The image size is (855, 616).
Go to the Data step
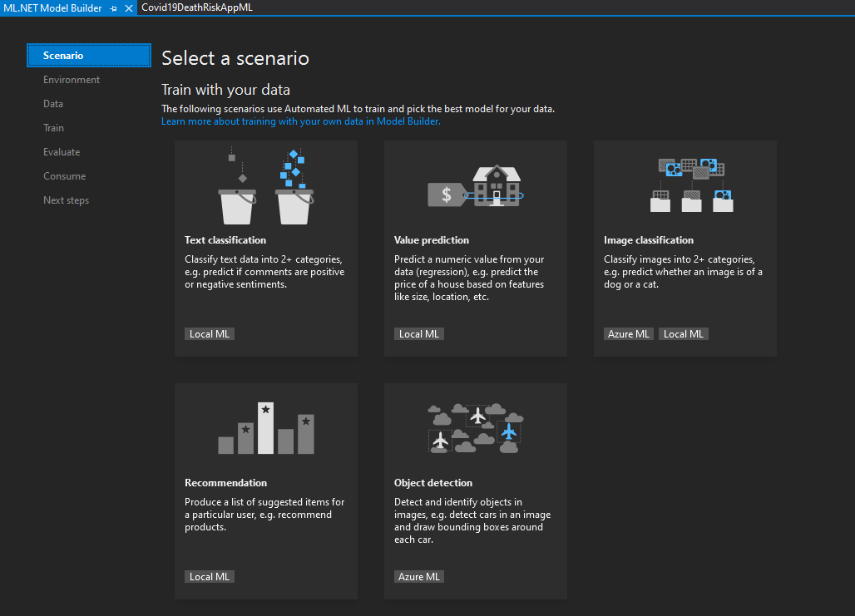(53, 104)
